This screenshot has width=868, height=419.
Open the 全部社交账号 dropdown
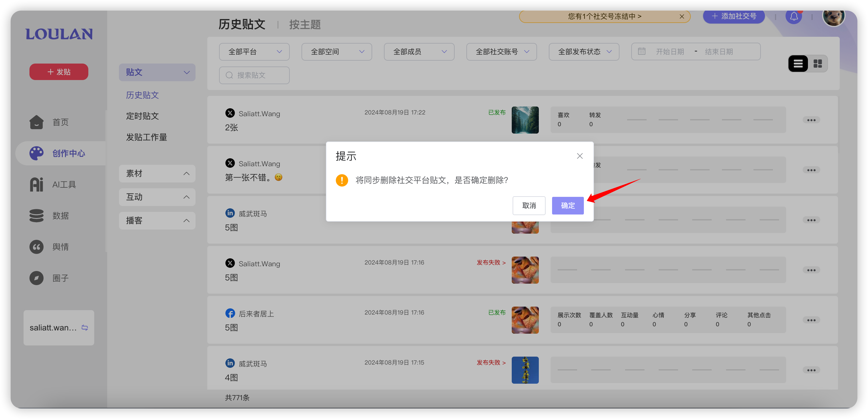pyautogui.click(x=501, y=51)
